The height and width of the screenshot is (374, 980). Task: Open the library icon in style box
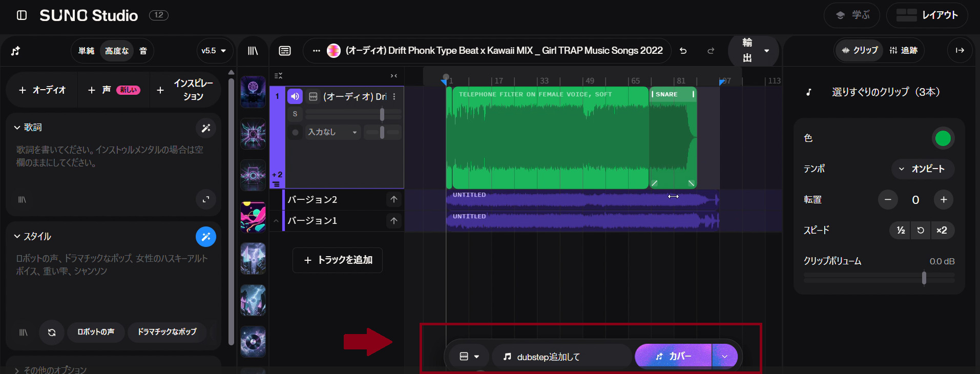(x=24, y=333)
